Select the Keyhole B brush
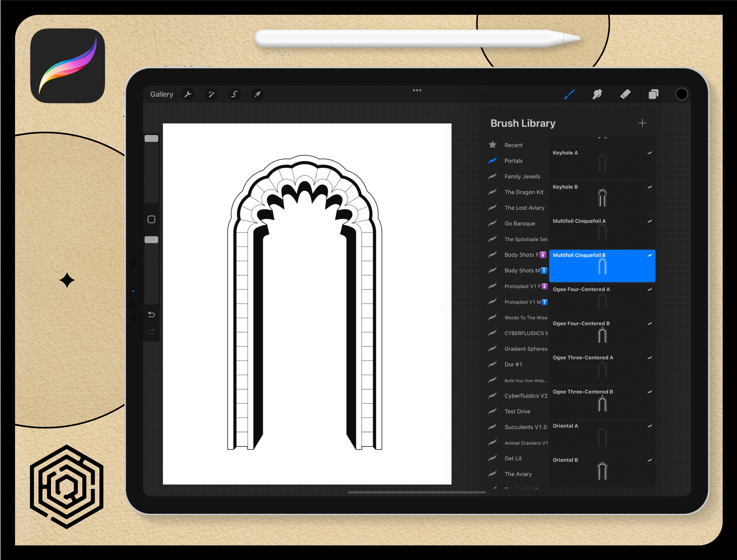 click(602, 197)
